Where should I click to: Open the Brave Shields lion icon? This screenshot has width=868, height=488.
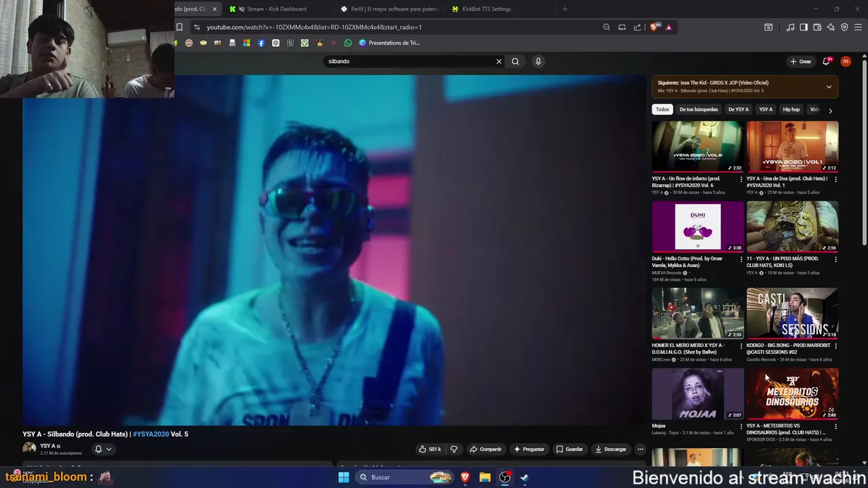(654, 27)
